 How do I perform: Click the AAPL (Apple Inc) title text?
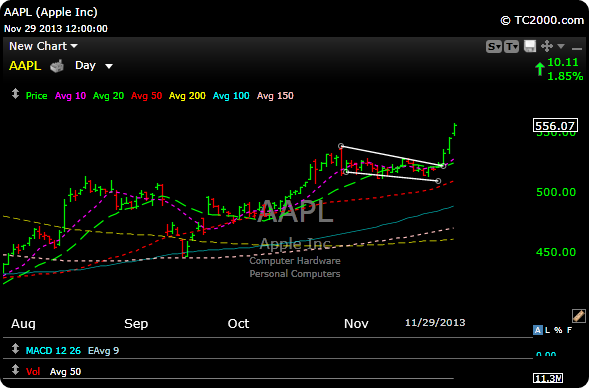pyautogui.click(x=51, y=12)
